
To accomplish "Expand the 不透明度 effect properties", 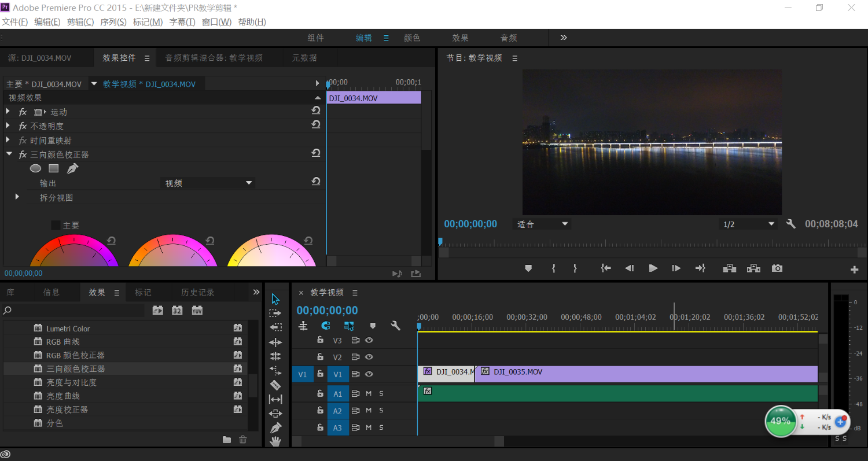I will tap(8, 126).
